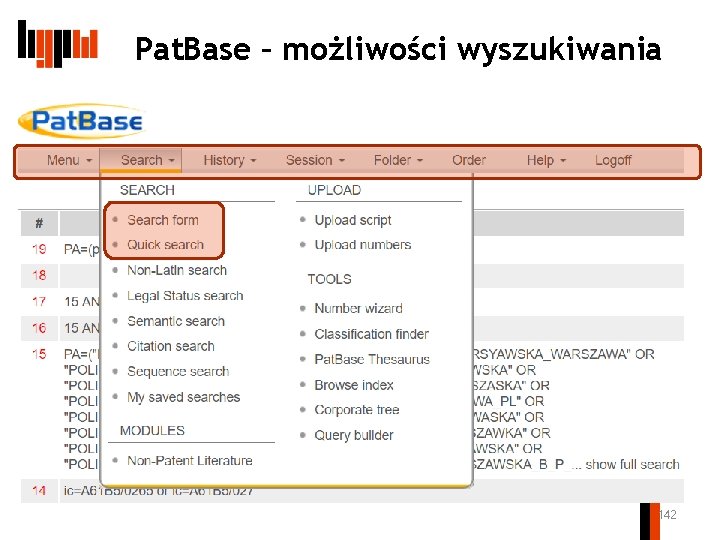720x540 pixels.
Task: Open Non-Latin search
Action: click(177, 270)
